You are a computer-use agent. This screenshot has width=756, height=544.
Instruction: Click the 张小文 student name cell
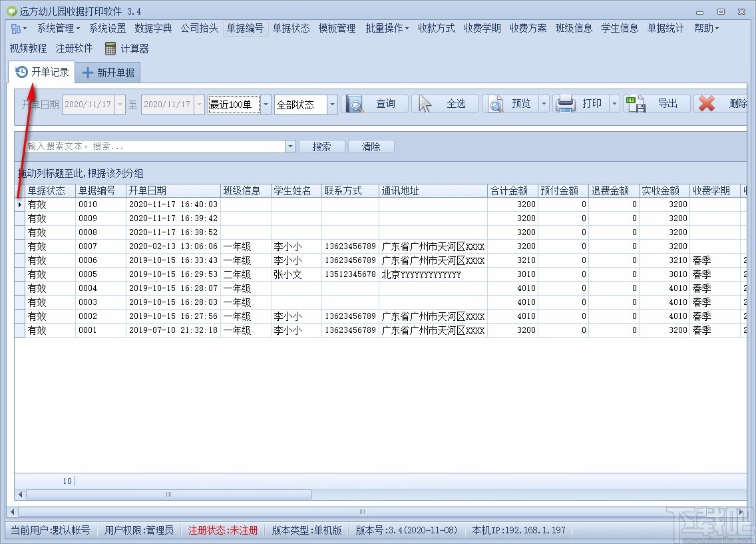click(296, 274)
